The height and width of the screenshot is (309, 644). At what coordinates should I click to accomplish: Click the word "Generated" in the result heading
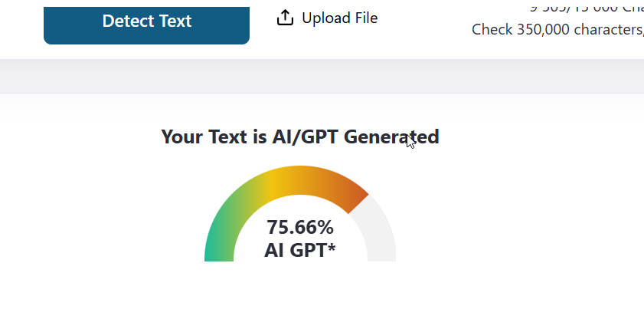tap(391, 137)
